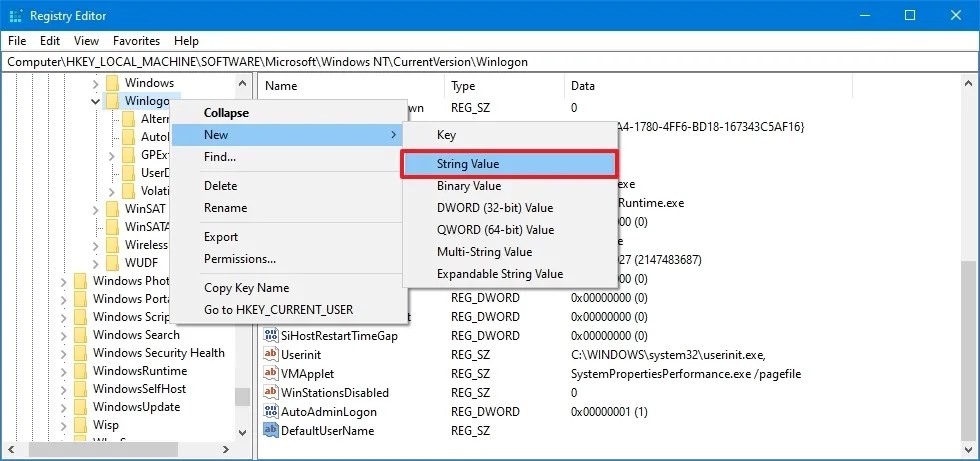Open the New submenu in context menu
The image size is (980, 461).
click(289, 135)
